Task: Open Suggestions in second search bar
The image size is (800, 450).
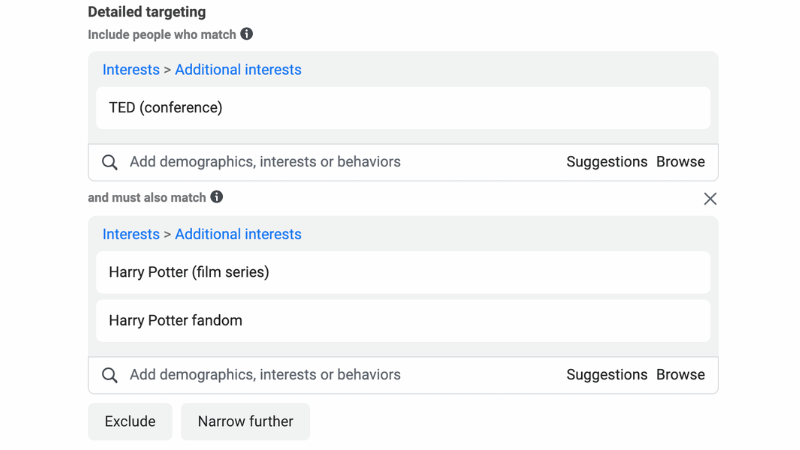Action: (x=607, y=375)
